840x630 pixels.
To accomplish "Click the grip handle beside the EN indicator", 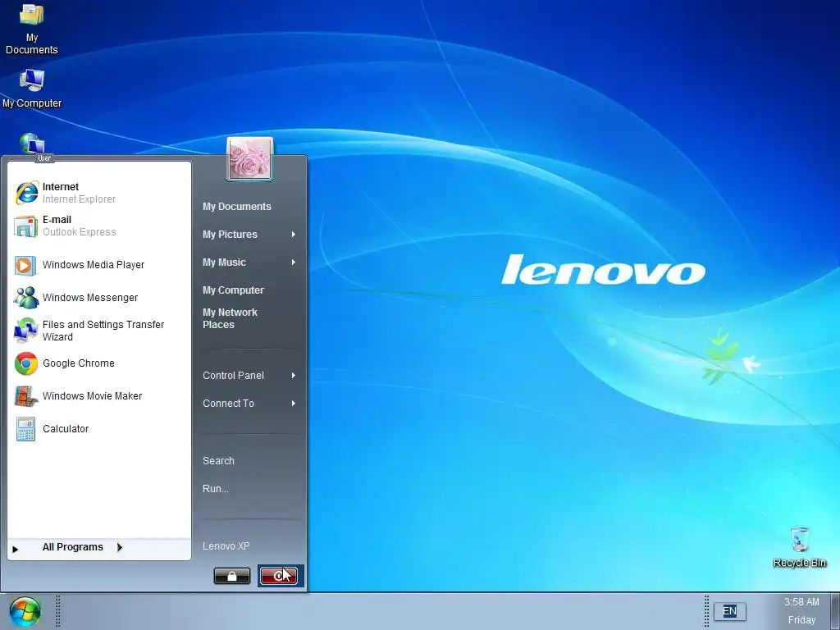I will (706, 611).
